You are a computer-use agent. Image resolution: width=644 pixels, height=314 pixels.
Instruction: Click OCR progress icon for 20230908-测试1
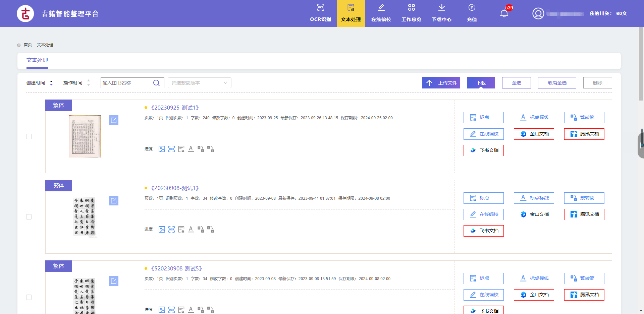pos(171,229)
